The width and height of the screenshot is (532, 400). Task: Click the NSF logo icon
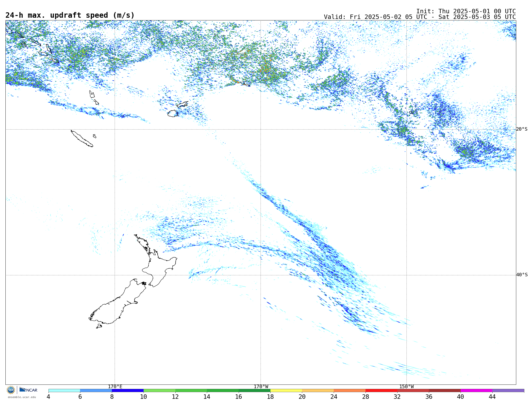[11, 390]
